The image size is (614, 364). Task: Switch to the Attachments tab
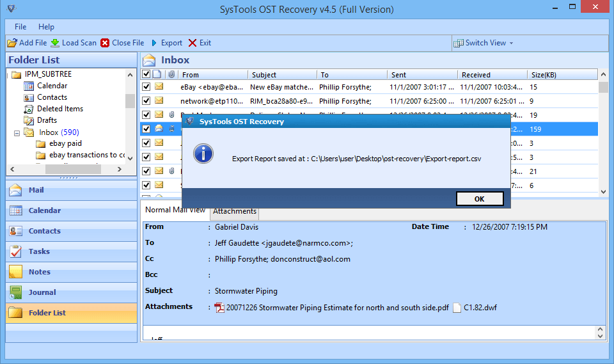pyautogui.click(x=235, y=211)
